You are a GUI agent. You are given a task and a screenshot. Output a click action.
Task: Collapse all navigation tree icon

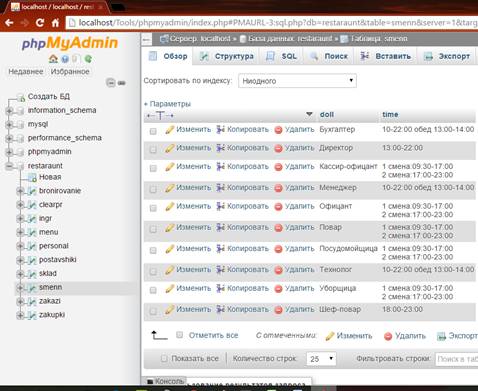tap(111, 82)
